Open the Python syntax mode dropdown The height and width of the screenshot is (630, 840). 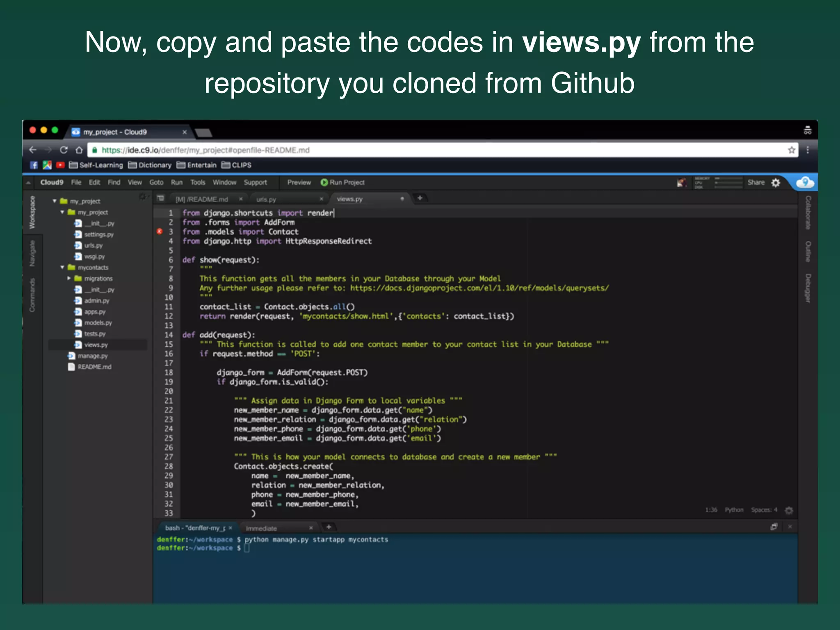(734, 510)
